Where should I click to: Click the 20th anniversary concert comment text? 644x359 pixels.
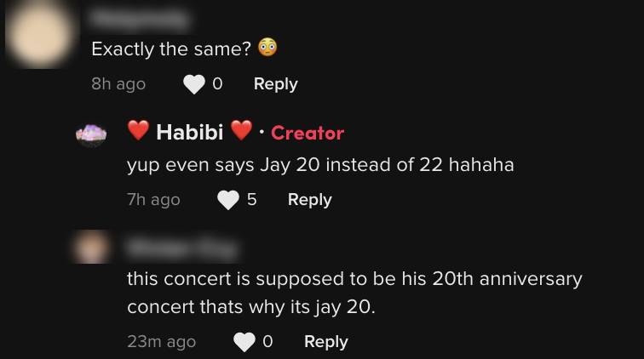354,293
